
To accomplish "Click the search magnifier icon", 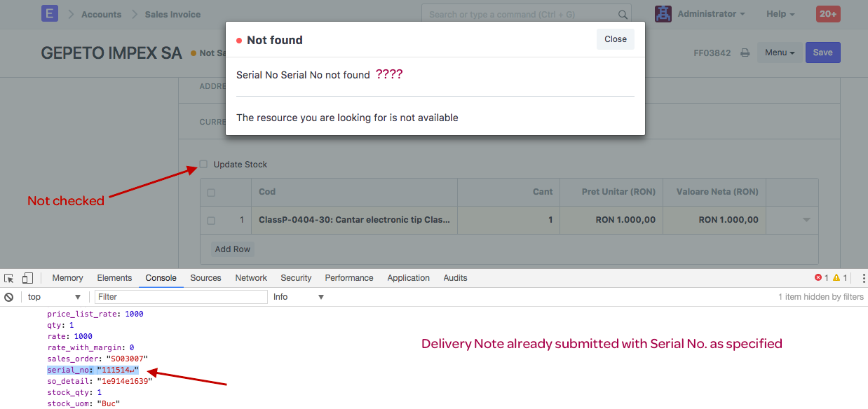I will point(623,15).
